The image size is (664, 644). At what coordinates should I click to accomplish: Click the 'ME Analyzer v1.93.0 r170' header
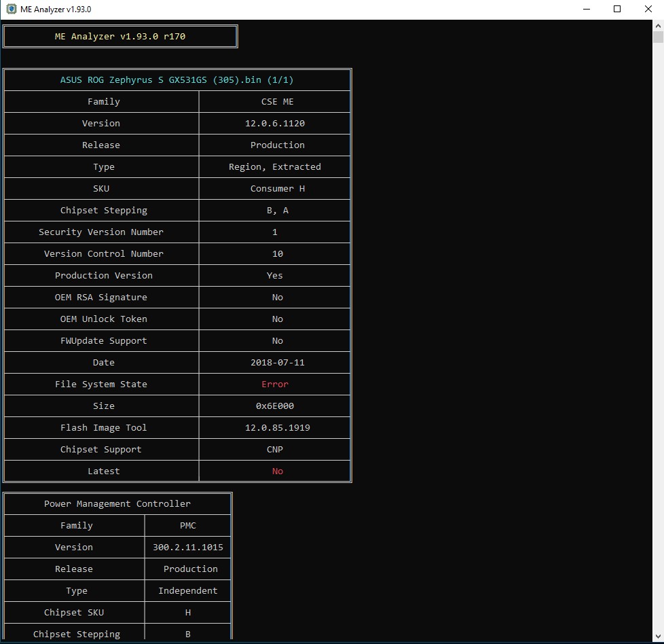click(x=120, y=37)
